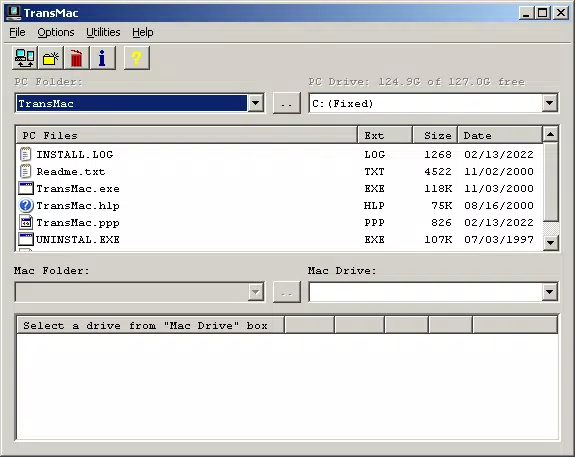Click the yellow question mark help icon

(x=136, y=58)
